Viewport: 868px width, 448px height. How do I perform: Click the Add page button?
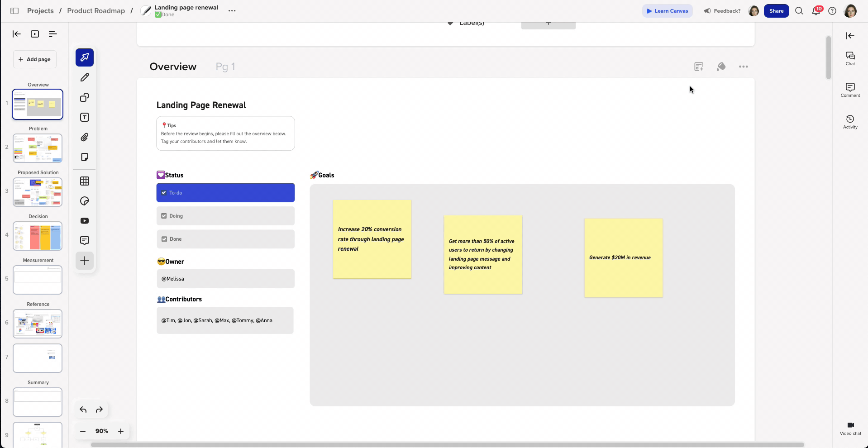point(35,59)
